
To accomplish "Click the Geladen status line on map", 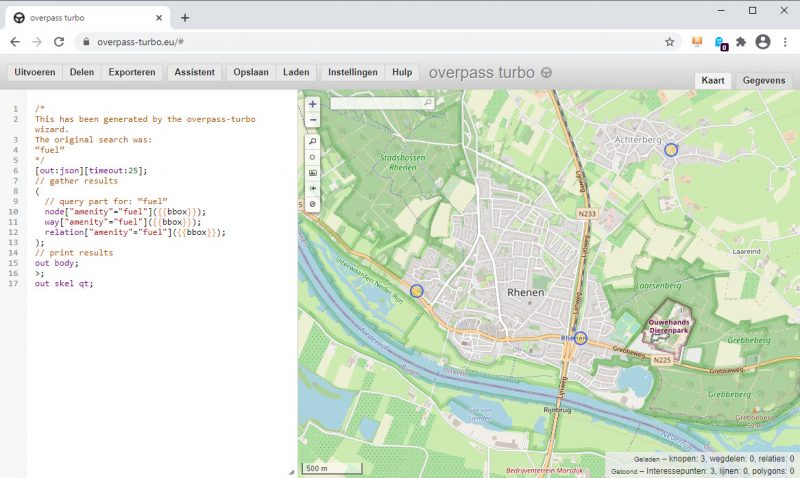I will pyautogui.click(x=714, y=459).
